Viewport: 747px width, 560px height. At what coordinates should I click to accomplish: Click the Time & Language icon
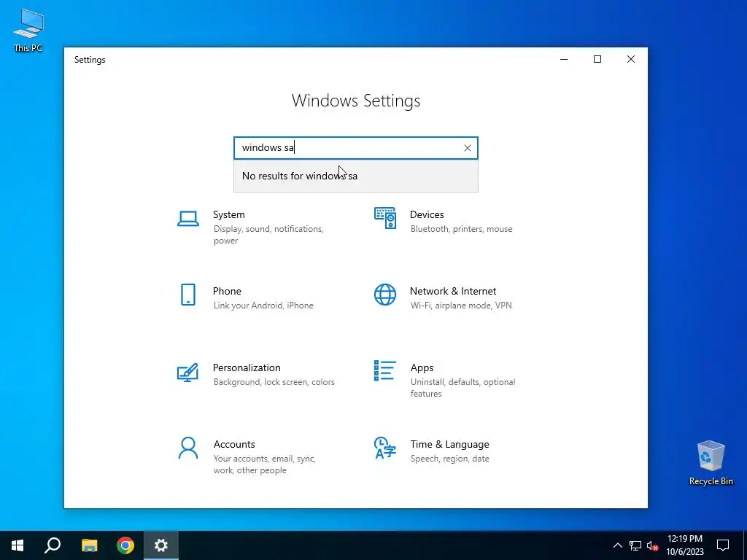[x=385, y=448]
